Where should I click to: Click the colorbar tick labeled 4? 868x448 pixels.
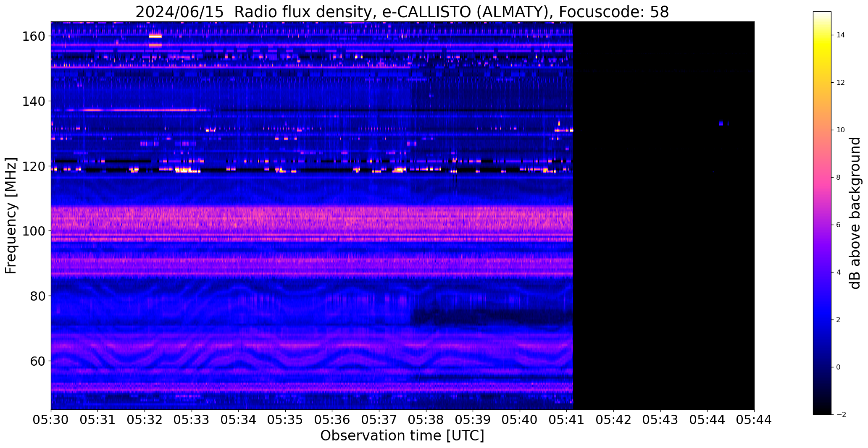tap(838, 272)
